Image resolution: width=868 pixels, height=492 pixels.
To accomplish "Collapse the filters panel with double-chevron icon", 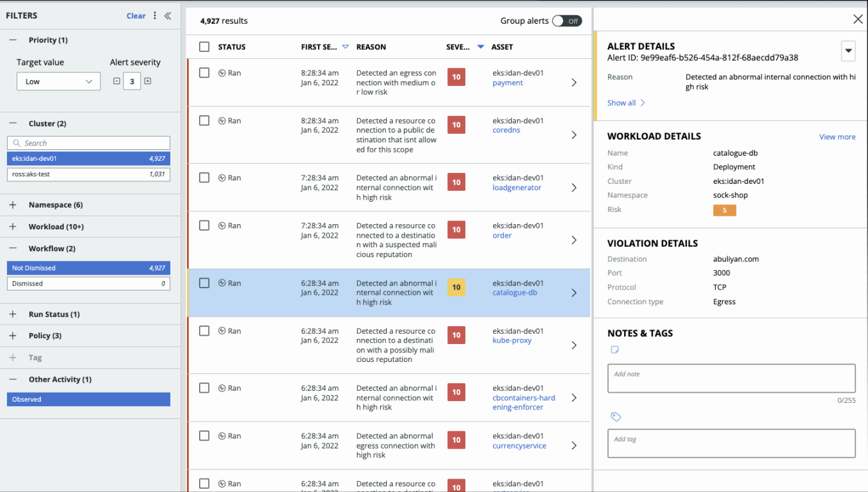I will coord(168,16).
